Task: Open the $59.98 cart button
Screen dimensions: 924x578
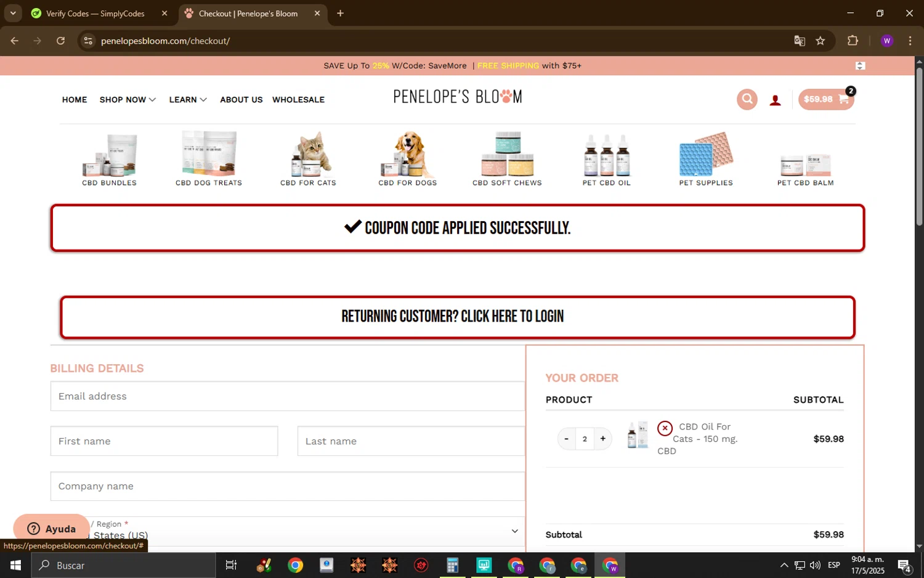Action: tap(826, 99)
